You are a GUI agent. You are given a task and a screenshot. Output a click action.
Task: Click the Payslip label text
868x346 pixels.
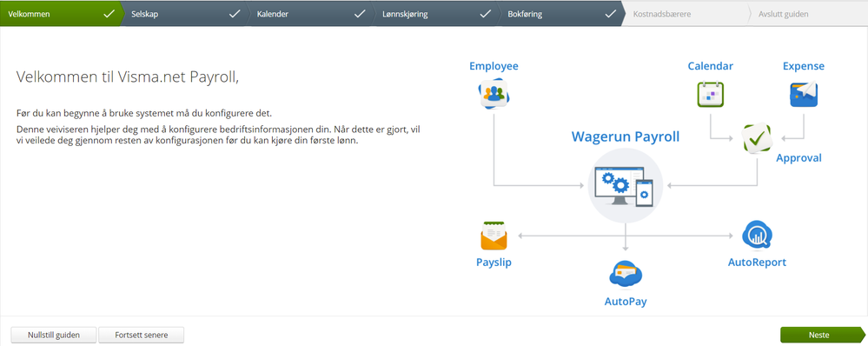click(494, 263)
